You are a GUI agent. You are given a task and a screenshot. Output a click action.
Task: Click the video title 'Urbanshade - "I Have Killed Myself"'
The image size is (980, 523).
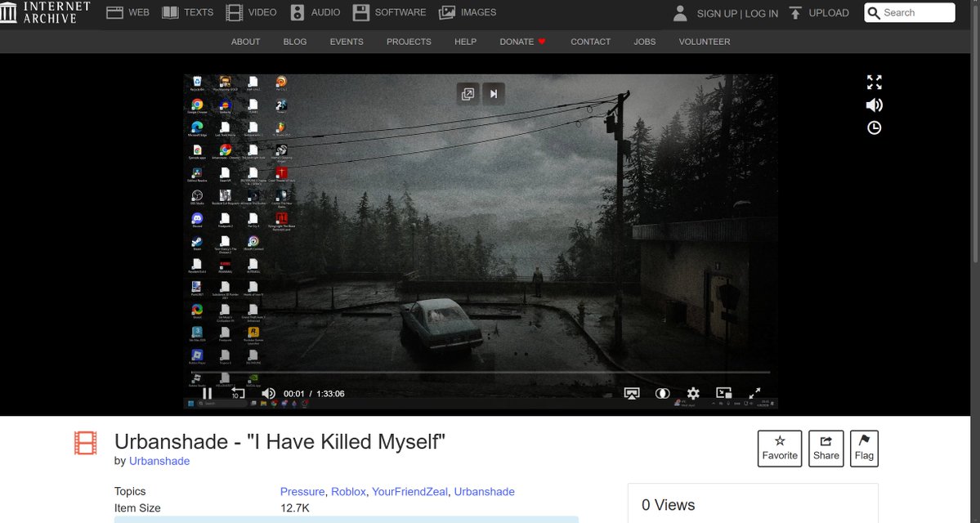click(280, 442)
